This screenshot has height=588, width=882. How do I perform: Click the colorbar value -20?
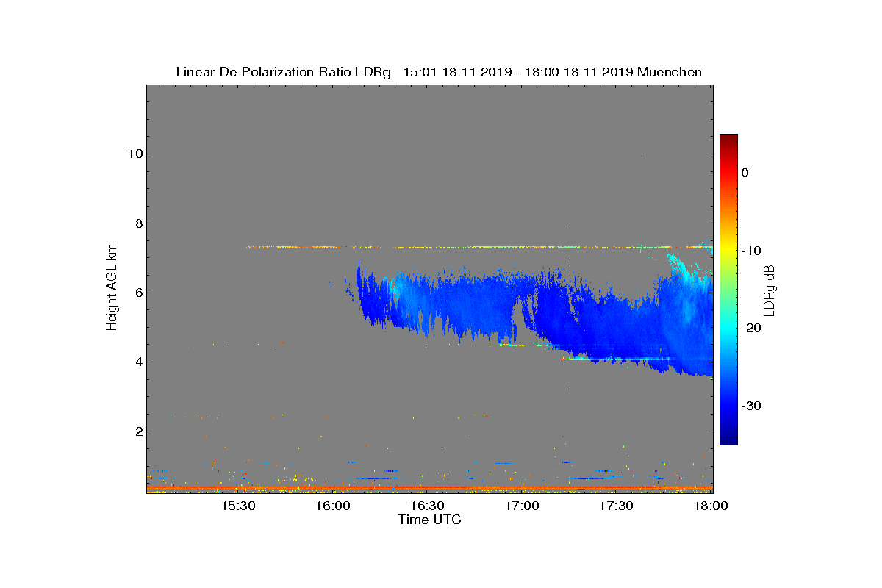(750, 328)
